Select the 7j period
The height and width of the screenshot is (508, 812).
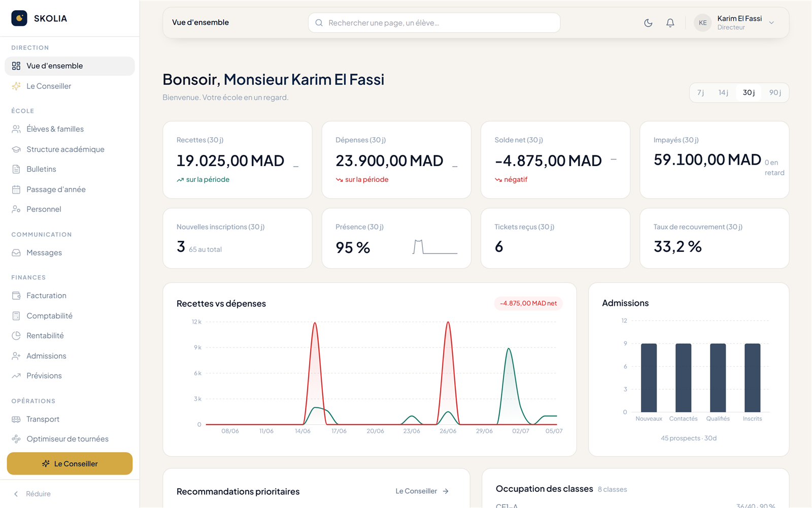(x=701, y=92)
